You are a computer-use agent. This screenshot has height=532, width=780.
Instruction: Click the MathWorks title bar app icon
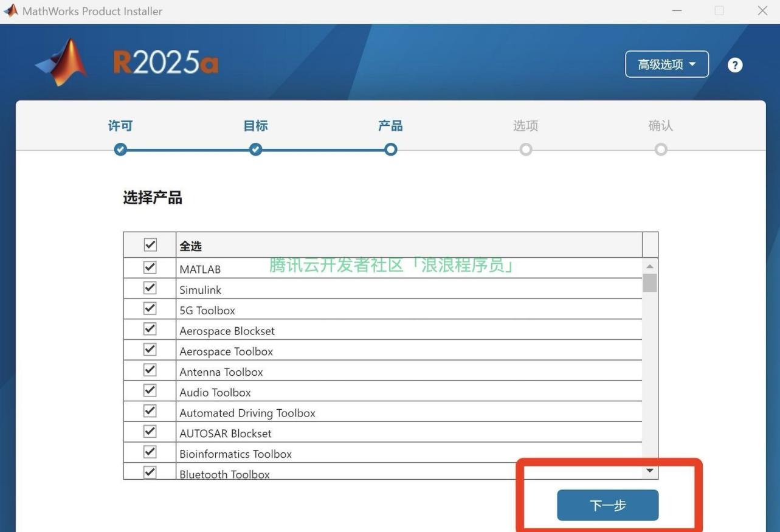(x=10, y=11)
